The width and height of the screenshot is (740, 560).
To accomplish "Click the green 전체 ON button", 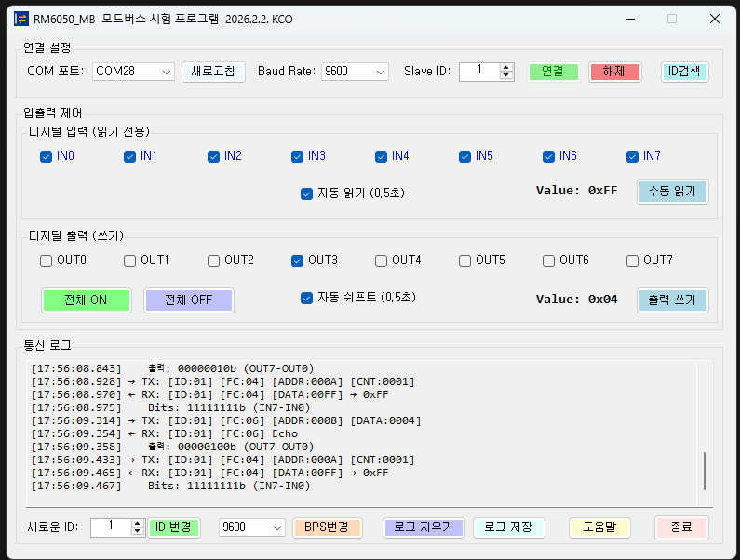I will point(86,300).
